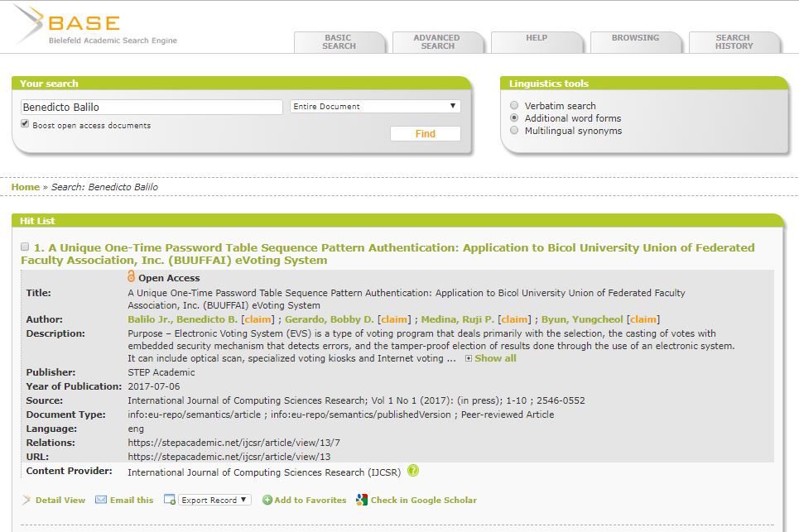Click author Gerardo, Bobby D.

(x=330, y=319)
